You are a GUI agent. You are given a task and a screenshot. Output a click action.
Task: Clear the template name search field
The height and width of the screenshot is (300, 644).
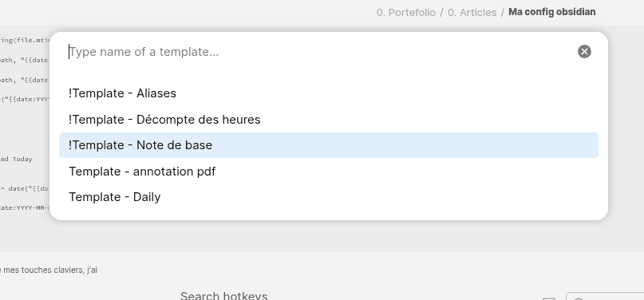point(584,52)
